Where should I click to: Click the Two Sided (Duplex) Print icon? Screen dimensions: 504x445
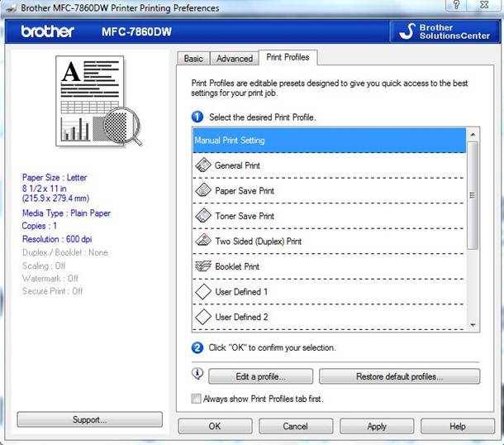coord(203,241)
